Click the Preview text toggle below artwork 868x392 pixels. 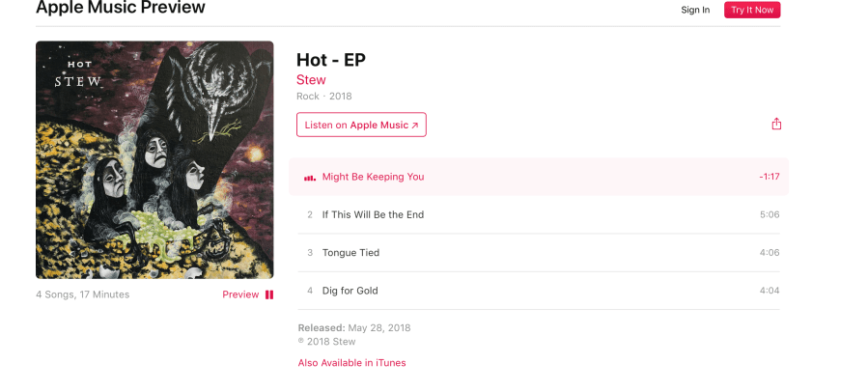coord(240,294)
